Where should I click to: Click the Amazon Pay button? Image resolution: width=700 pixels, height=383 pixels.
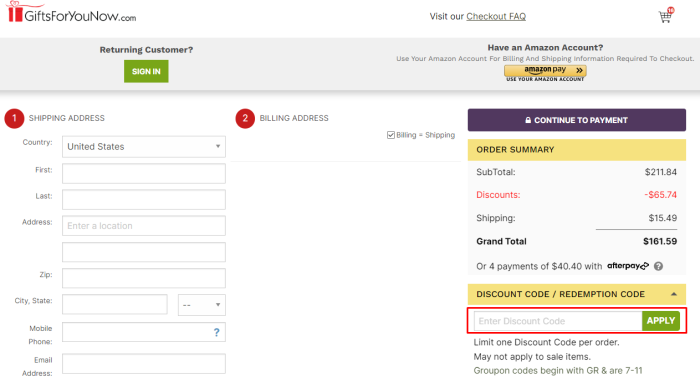click(x=545, y=71)
